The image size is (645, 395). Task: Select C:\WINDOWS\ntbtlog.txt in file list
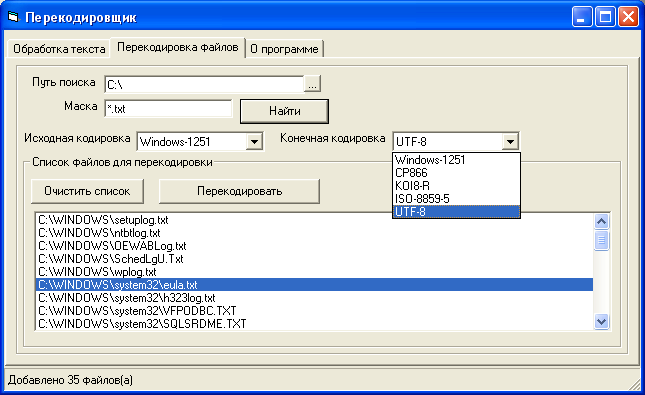pyautogui.click(x=314, y=233)
